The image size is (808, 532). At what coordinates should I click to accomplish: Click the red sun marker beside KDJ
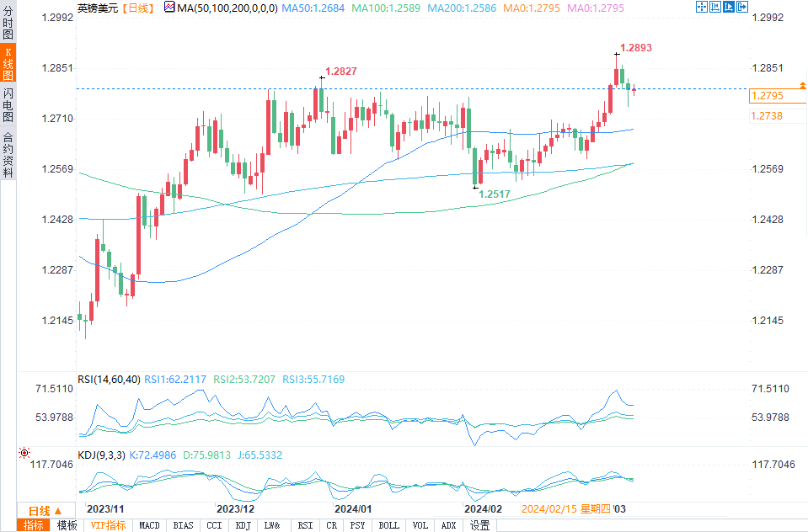(24, 453)
